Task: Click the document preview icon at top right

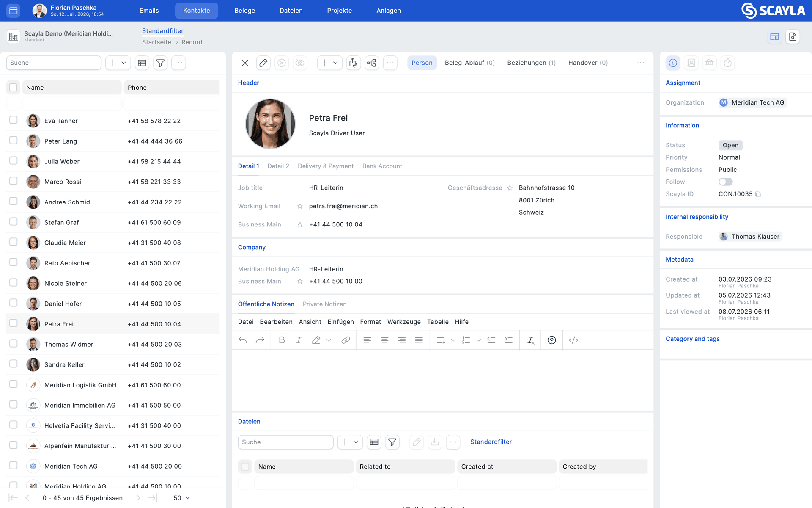Action: 793,37
